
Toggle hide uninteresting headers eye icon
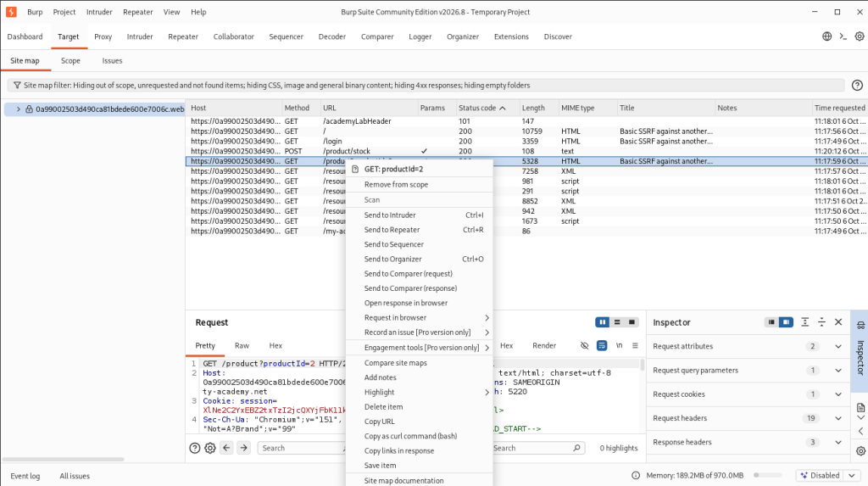[584, 345]
